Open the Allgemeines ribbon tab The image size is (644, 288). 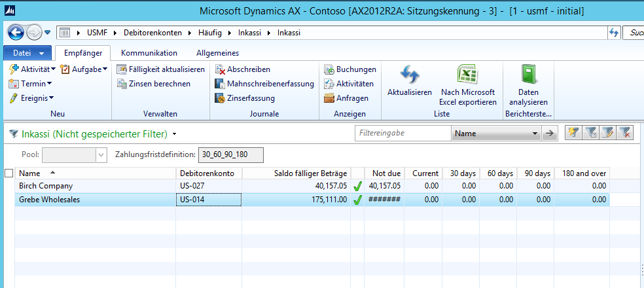pos(217,53)
